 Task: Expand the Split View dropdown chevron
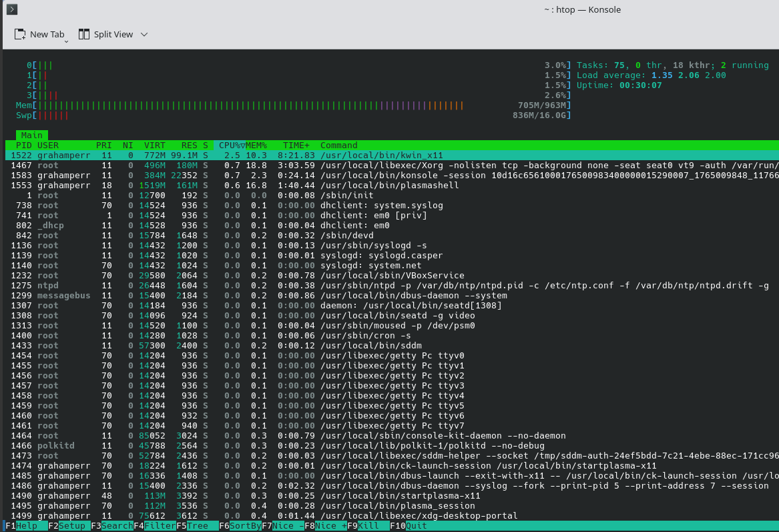coord(144,35)
